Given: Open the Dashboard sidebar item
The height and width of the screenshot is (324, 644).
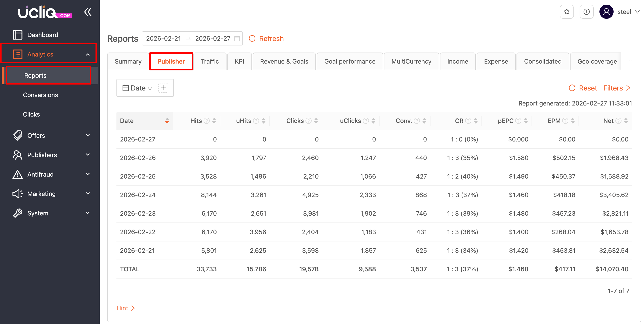Looking at the screenshot, I should (43, 35).
